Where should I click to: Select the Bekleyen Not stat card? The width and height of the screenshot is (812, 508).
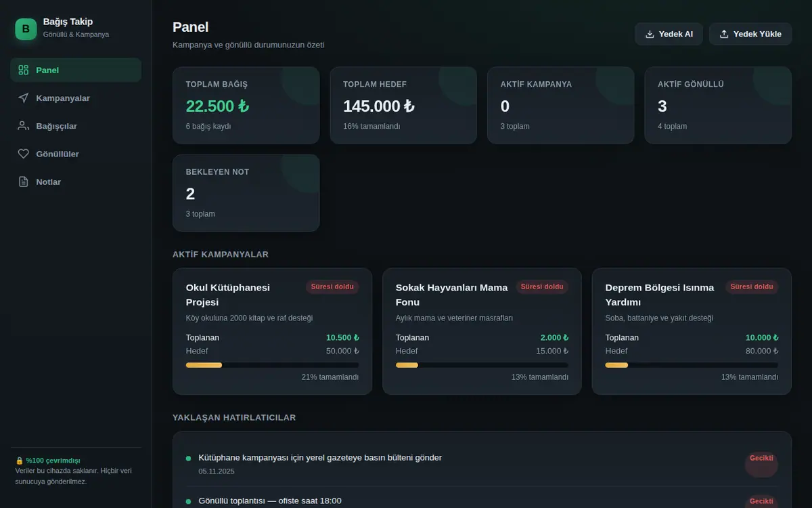point(246,193)
